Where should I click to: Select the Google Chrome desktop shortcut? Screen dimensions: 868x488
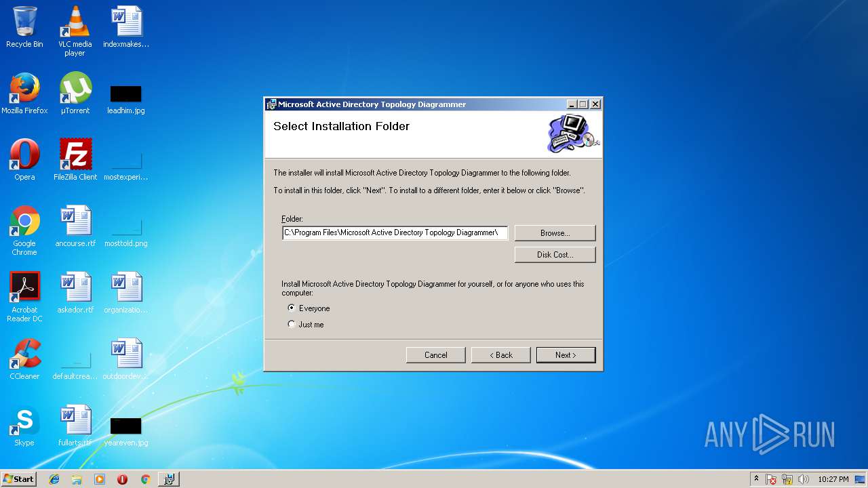24,230
